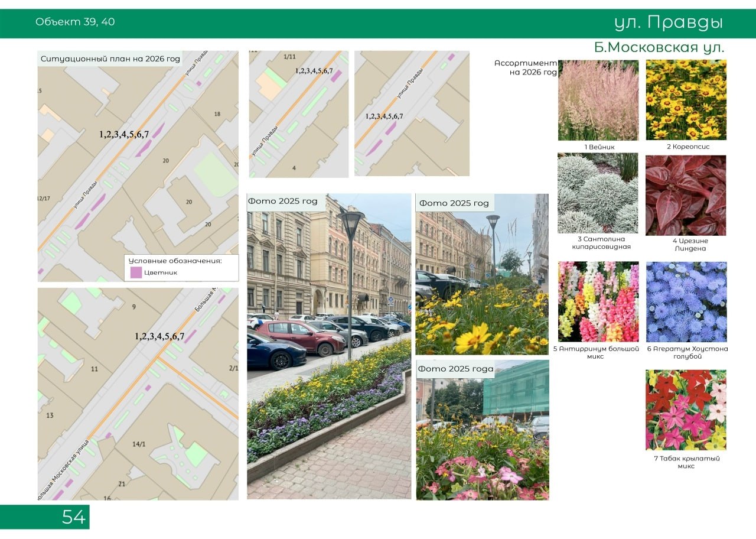
Task: Open the Сантолина кипарисовидная photo
Action: click(x=598, y=193)
